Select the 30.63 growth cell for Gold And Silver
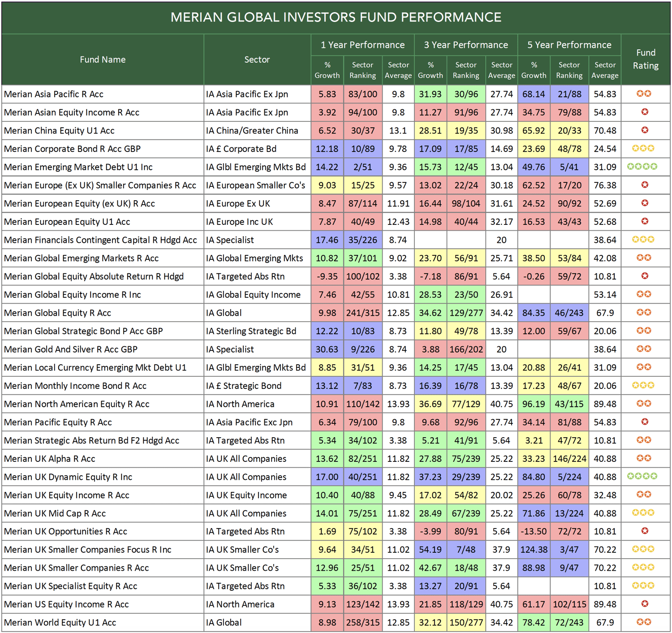This screenshot has height=633, width=672. pyautogui.click(x=327, y=349)
